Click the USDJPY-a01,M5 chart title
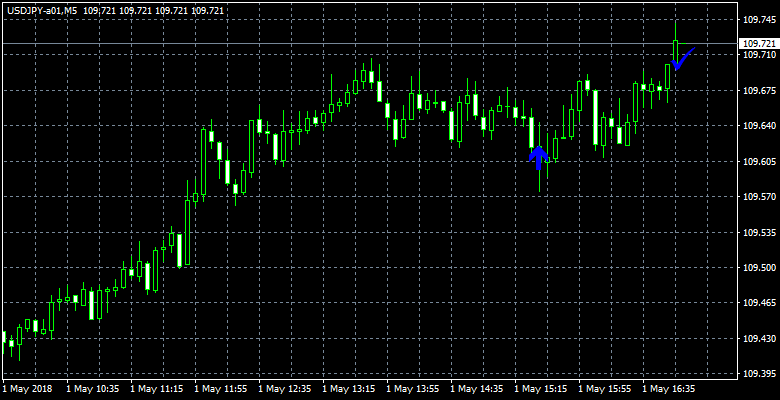This screenshot has height=400, width=780. click(42, 10)
